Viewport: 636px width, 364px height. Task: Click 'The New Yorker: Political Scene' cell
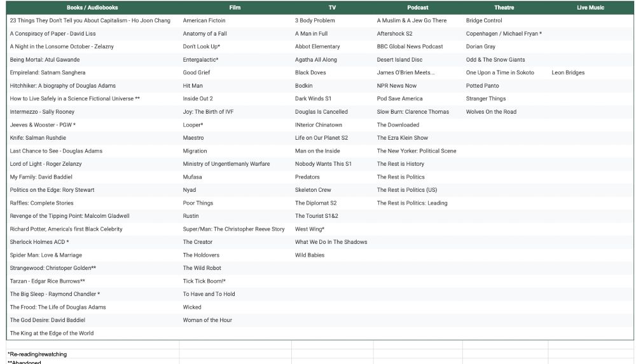coord(417,151)
